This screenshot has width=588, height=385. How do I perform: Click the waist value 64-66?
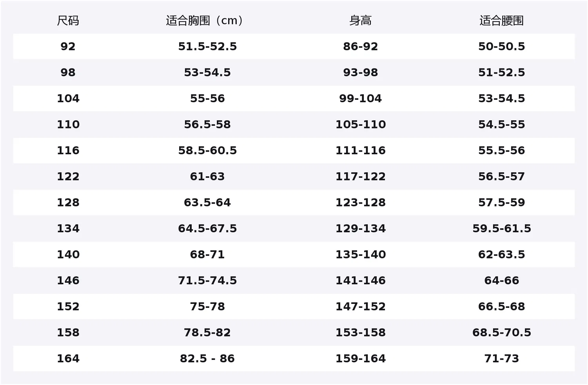click(x=501, y=280)
